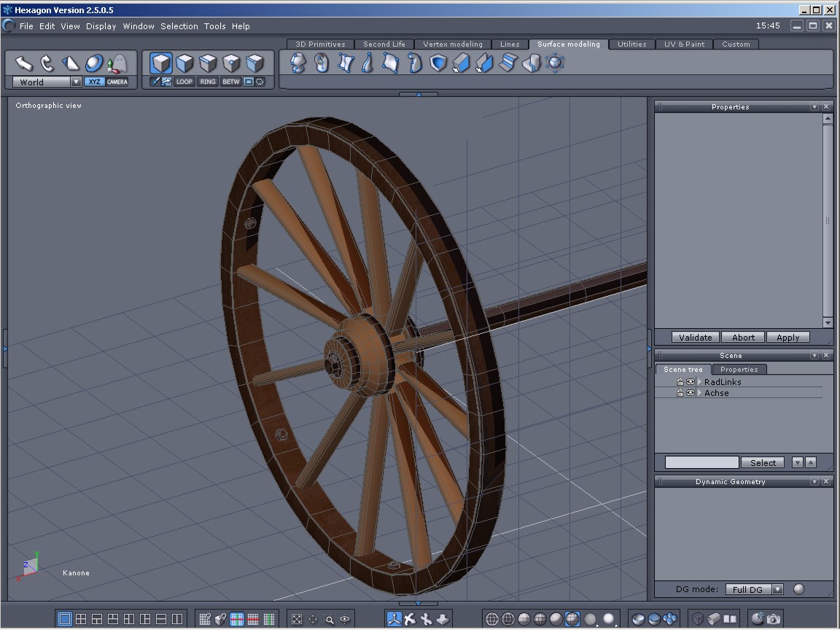
Task: Toggle lock icon of Achse
Action: click(x=680, y=393)
